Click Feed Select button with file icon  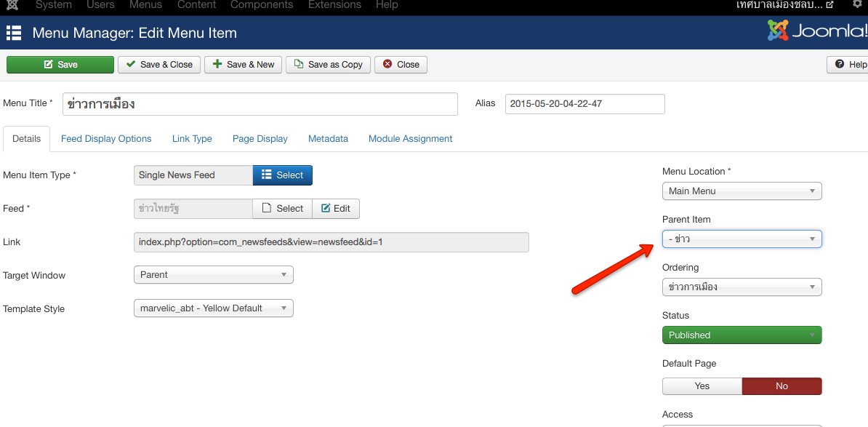coord(282,209)
